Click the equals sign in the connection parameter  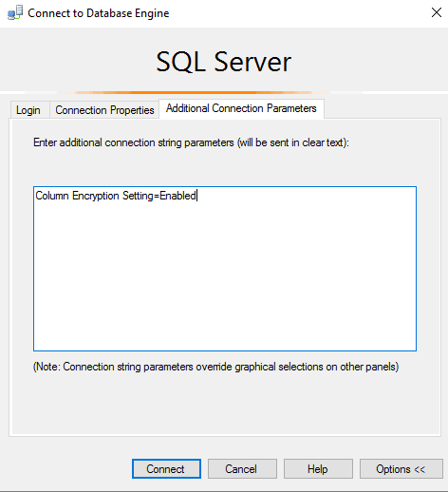click(157, 197)
